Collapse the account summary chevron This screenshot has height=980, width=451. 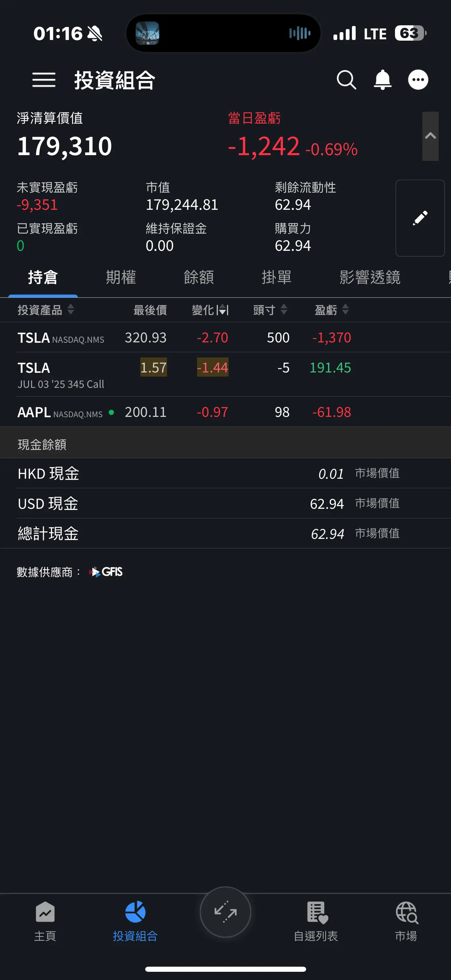[430, 136]
